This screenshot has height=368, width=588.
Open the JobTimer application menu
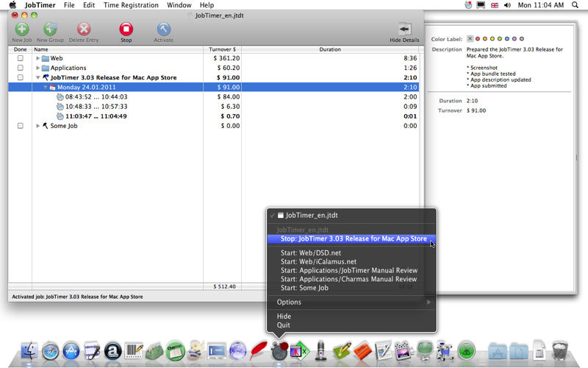coord(40,5)
